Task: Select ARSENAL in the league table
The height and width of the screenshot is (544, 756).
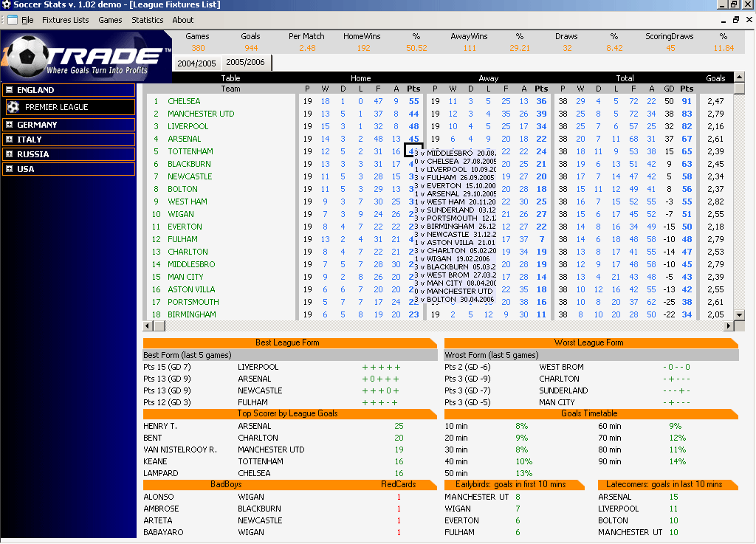Action: 184,139
